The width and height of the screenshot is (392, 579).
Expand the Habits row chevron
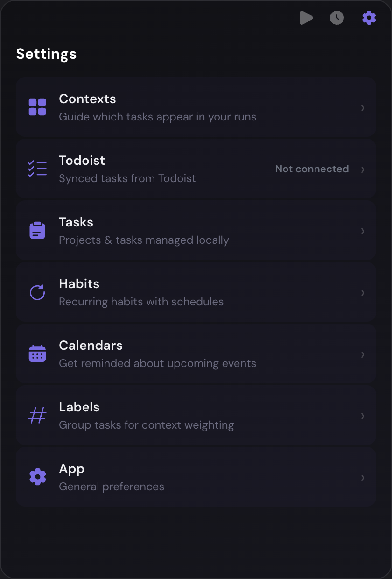(363, 293)
